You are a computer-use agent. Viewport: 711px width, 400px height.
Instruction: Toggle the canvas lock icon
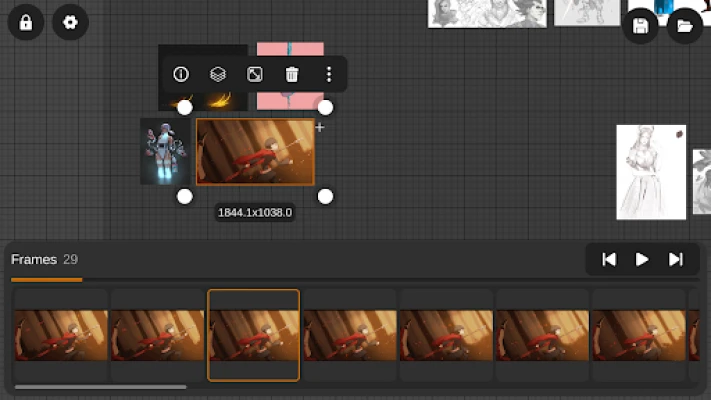[x=25, y=23]
